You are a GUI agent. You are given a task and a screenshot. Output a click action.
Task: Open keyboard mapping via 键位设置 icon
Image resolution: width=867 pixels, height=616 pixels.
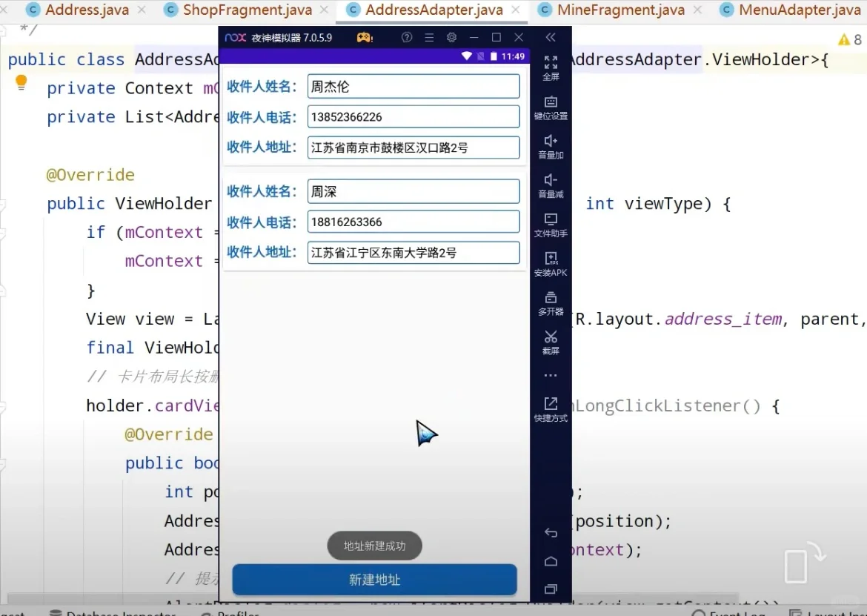(551, 107)
